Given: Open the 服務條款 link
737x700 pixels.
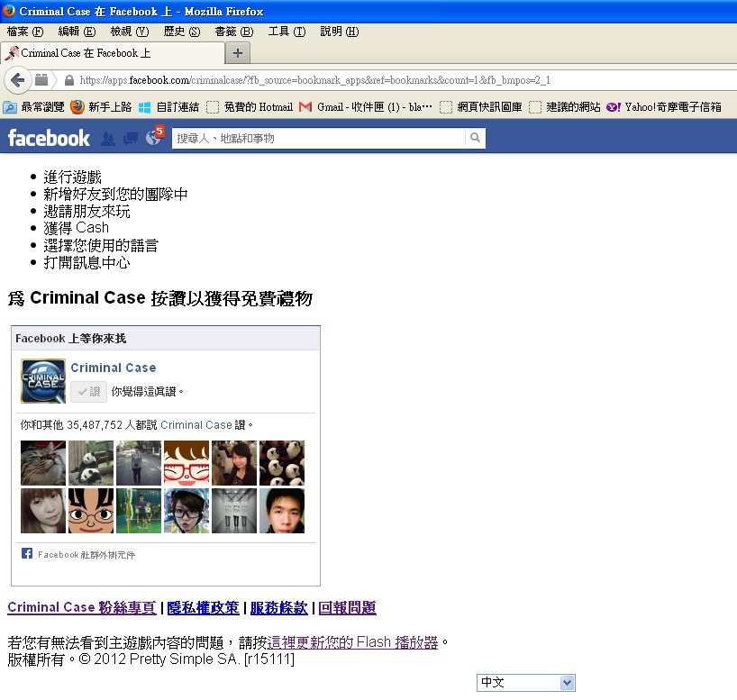Looking at the screenshot, I should point(278,607).
